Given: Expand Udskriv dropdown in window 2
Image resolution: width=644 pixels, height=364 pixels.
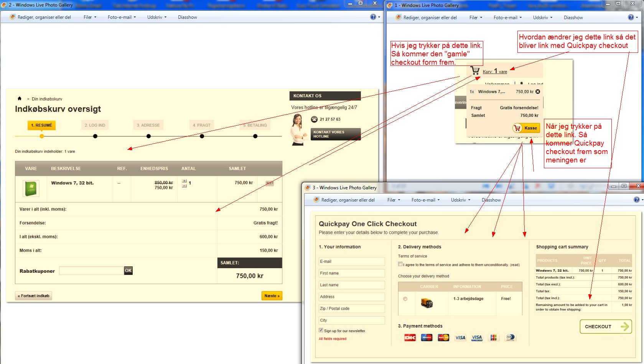Looking at the screenshot, I should [157, 17].
